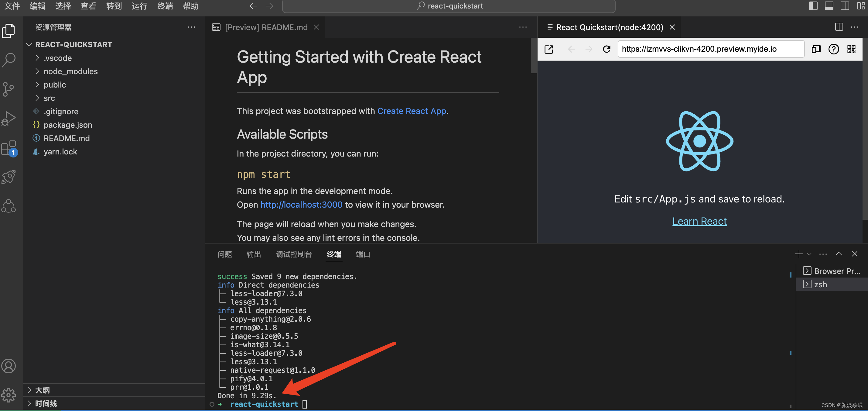The image size is (868, 411).
Task: Click the browser preview refresh button
Action: point(607,49)
